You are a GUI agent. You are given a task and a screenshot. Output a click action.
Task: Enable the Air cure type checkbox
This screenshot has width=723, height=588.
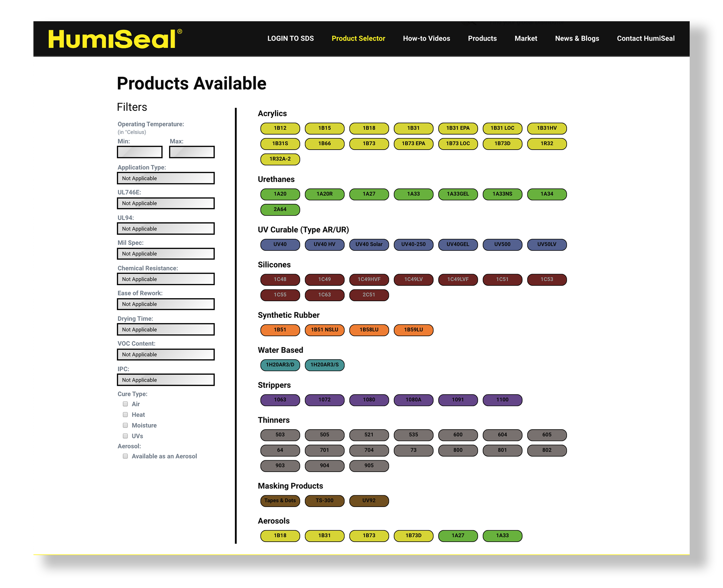click(125, 404)
